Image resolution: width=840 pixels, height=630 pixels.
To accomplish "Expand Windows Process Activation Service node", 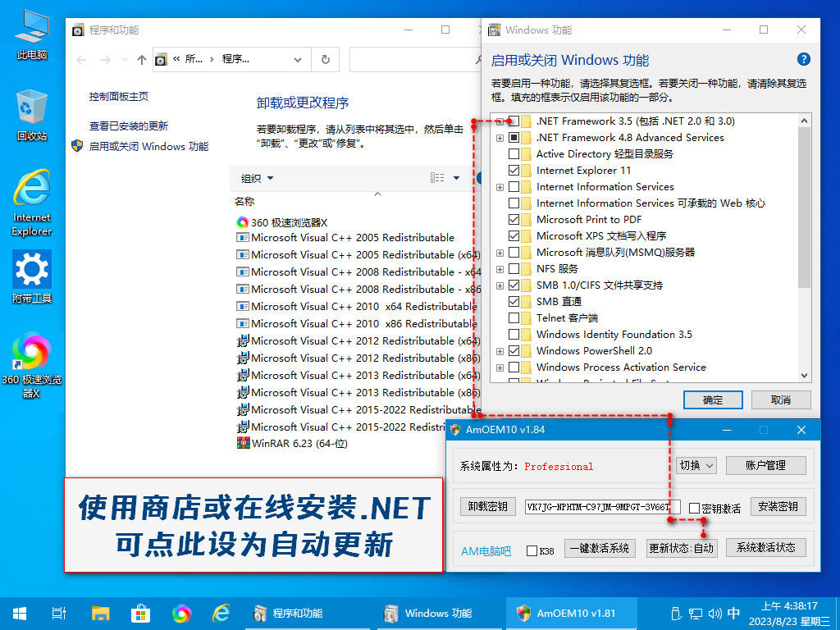I will (500, 368).
